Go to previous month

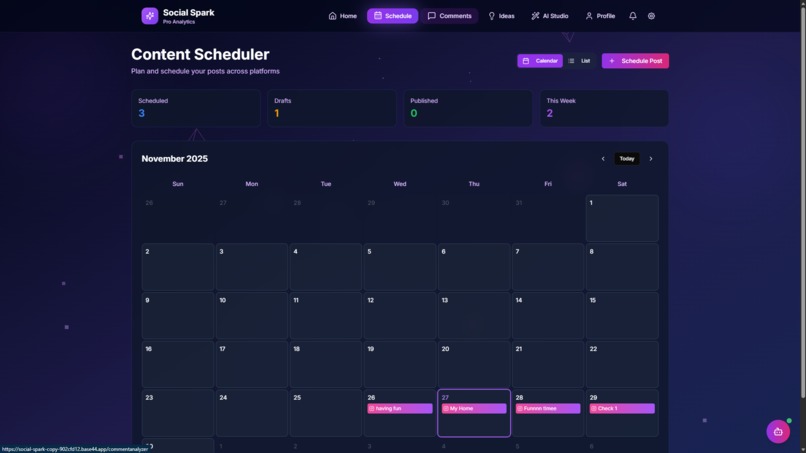point(603,159)
